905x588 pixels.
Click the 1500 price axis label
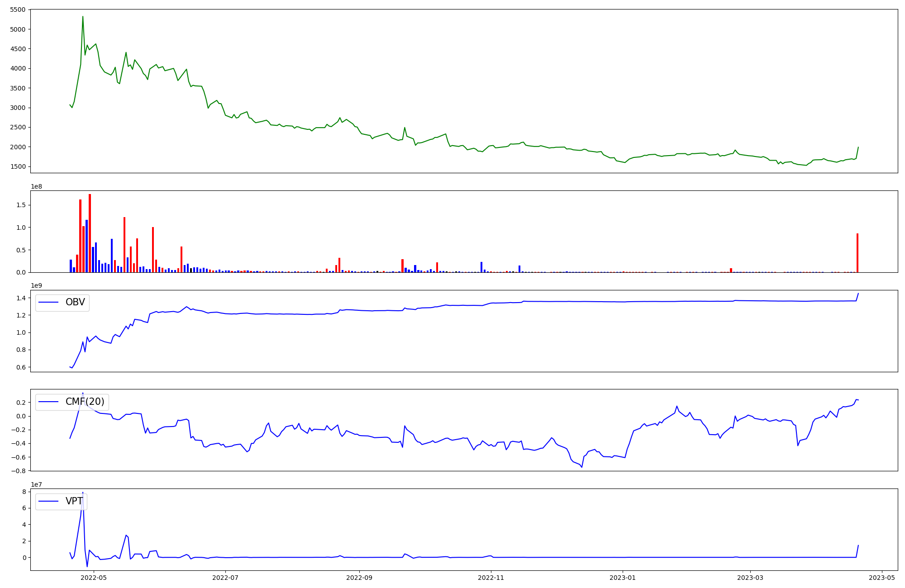pos(19,166)
